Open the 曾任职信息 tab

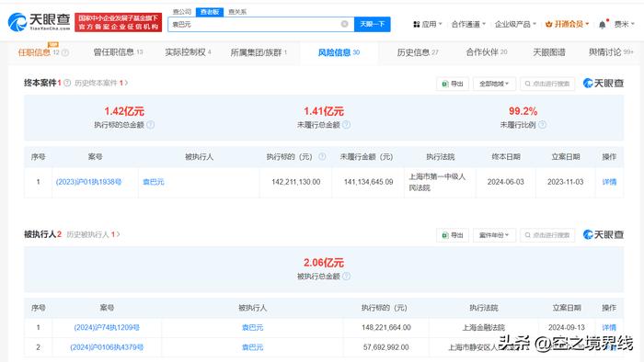pos(119,52)
